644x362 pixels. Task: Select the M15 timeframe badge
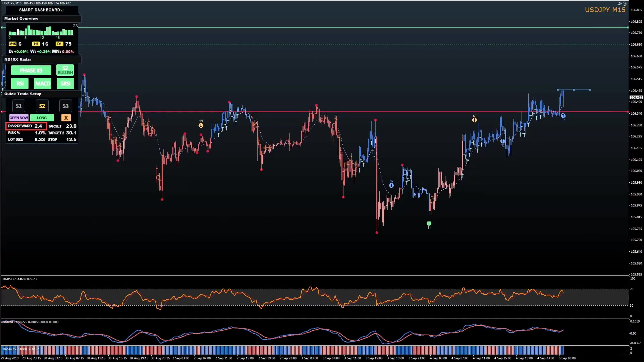[x=13, y=44]
